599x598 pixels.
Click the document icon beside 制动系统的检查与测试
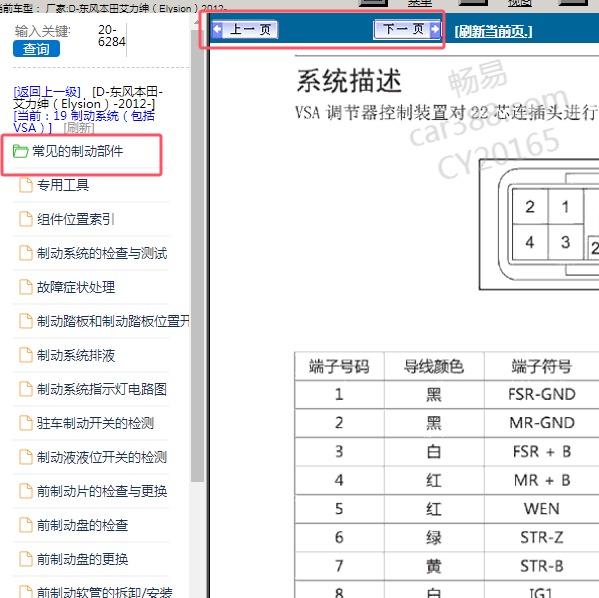[26, 253]
